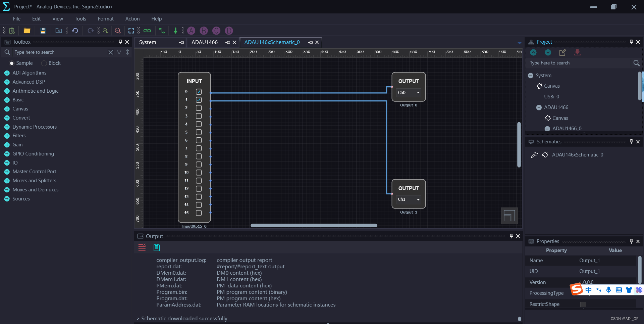
Task: Open the File menu
Action: (x=17, y=19)
